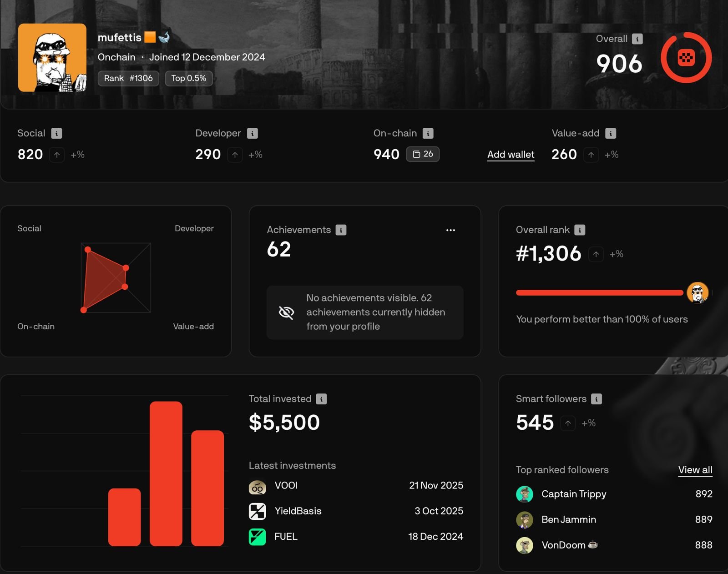Click the Add wallet link
Image resolution: width=728 pixels, height=574 pixels.
pyautogui.click(x=511, y=155)
